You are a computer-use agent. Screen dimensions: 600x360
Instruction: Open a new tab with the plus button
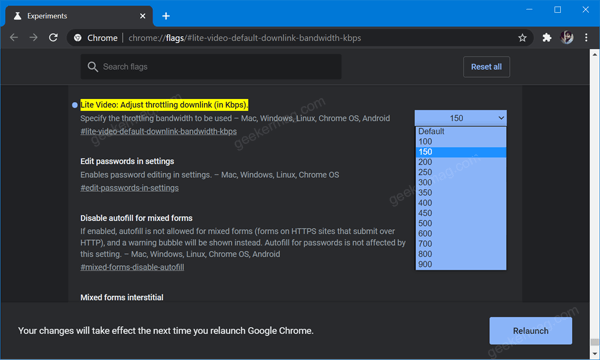pyautogui.click(x=166, y=16)
